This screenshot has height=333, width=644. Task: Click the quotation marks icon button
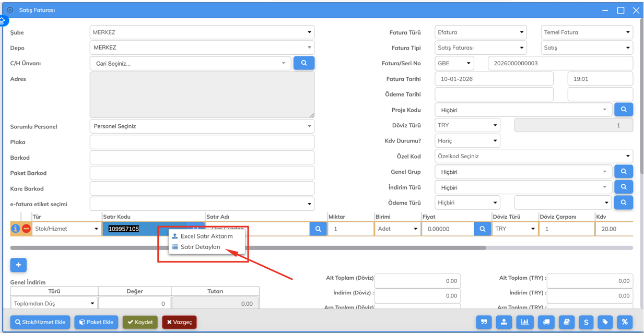pos(484,322)
